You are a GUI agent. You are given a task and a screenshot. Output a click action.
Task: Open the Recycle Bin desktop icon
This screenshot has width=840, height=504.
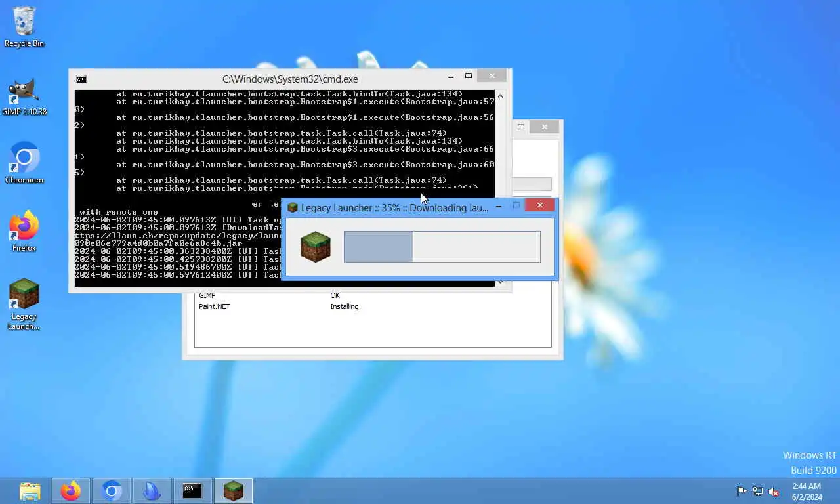coord(24,26)
